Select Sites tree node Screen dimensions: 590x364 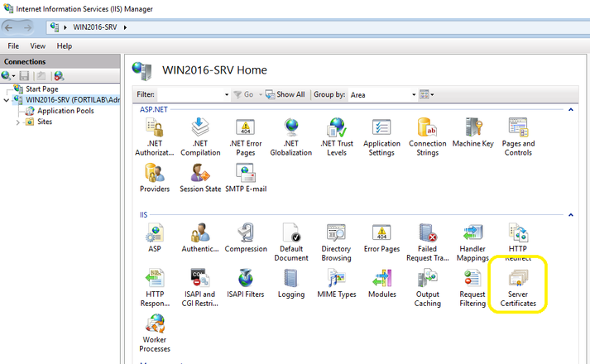coord(45,122)
